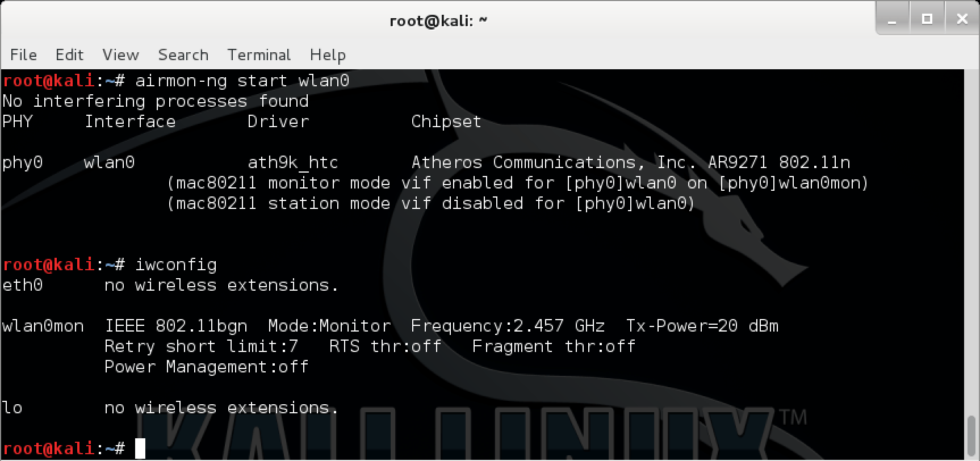Image resolution: width=980 pixels, height=461 pixels.
Task: Click the 'iwconfig' command text
Action: pos(175,265)
